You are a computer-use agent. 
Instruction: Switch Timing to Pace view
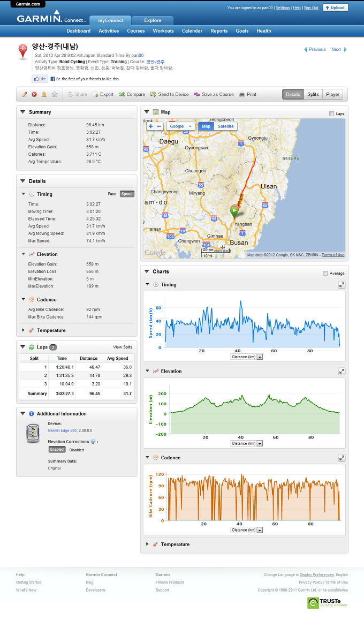(x=112, y=194)
